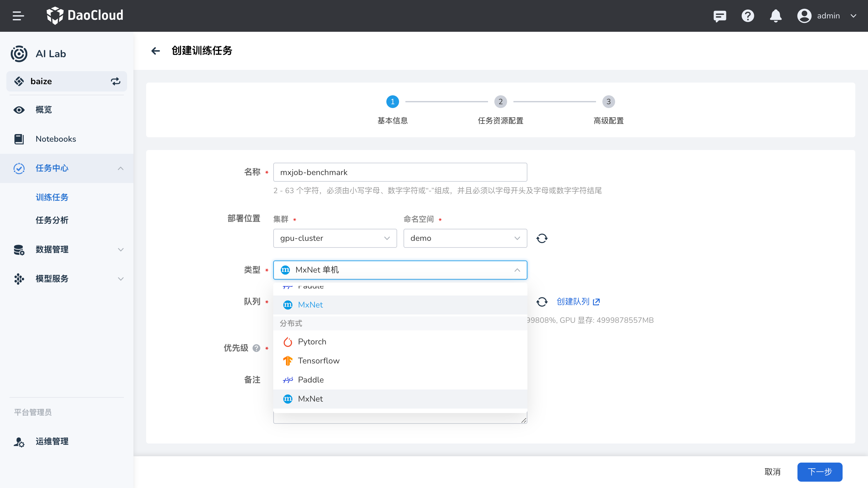
Task: View notifications via the bell icon
Action: pos(775,16)
